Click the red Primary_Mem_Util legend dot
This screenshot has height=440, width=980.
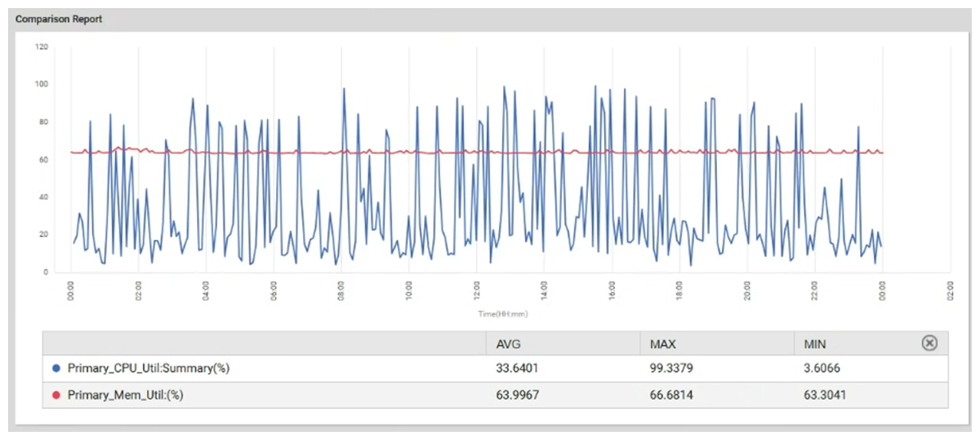(56, 396)
